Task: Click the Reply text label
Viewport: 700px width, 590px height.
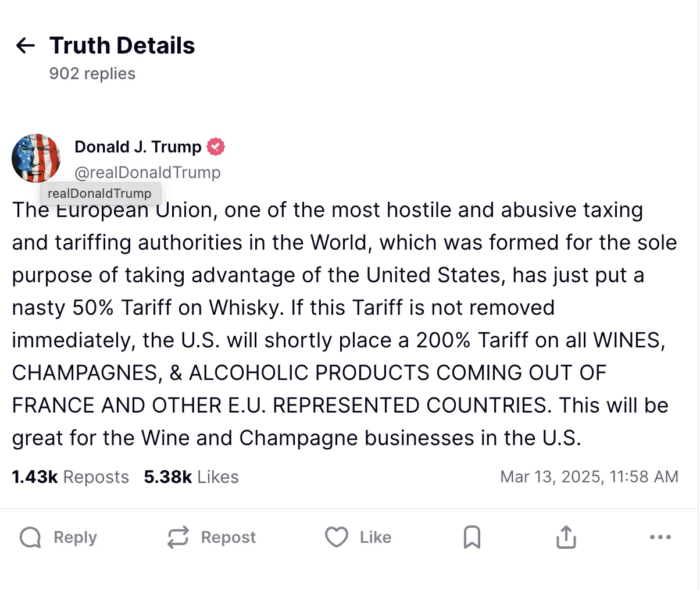Action: pos(75,538)
